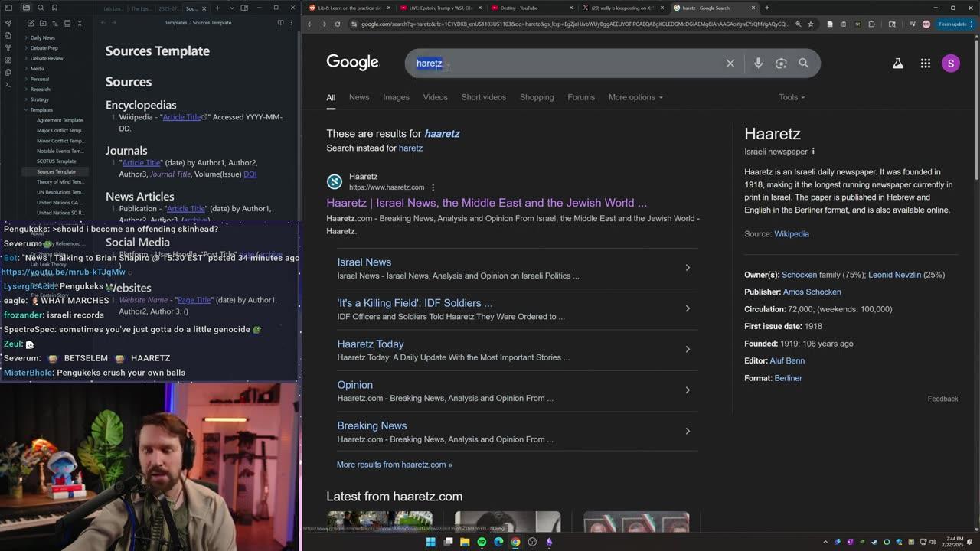980x551 pixels.
Task: Open Wikipedia source link for Haaretz
Action: tap(791, 234)
